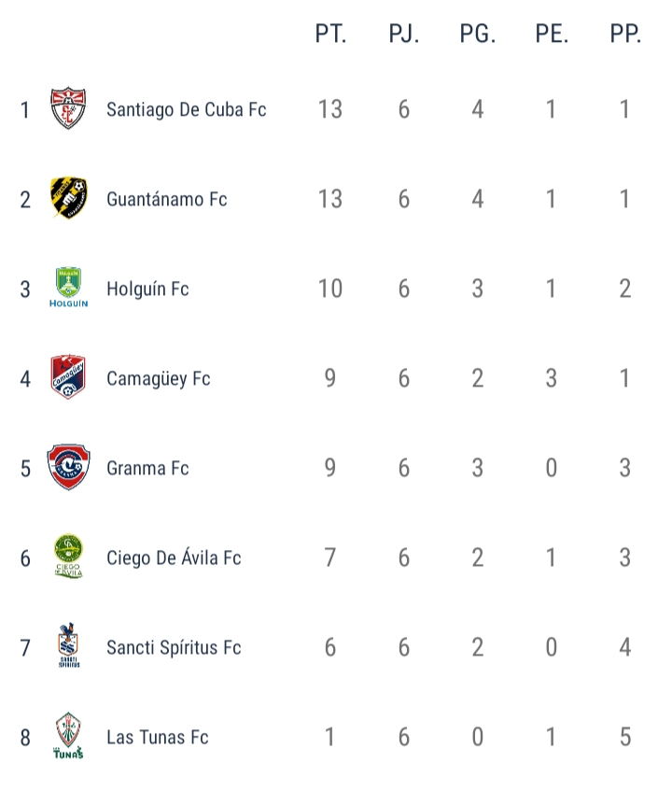672x791 pixels.
Task: Click the Guantánamo Fc black-yellow crest
Action: click(x=68, y=198)
